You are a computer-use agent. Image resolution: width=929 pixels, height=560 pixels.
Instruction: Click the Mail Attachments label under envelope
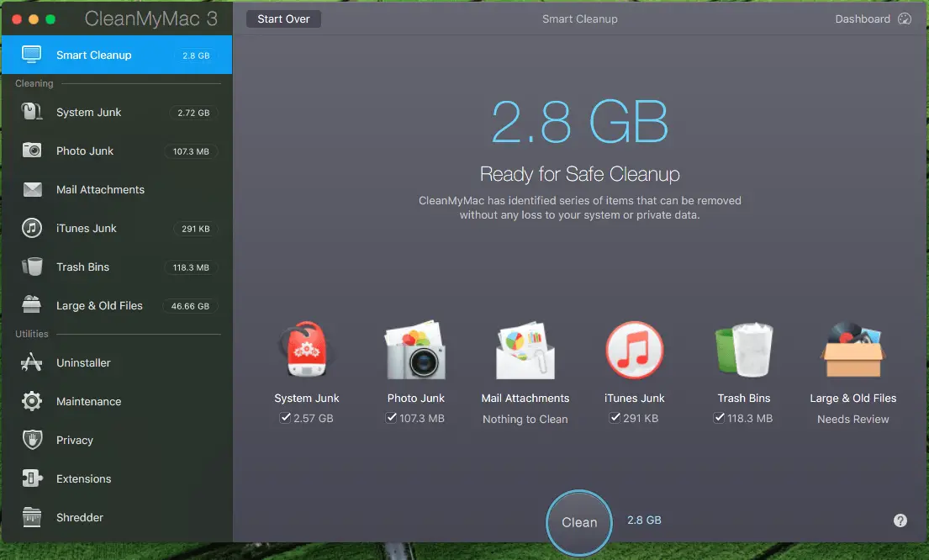(525, 399)
